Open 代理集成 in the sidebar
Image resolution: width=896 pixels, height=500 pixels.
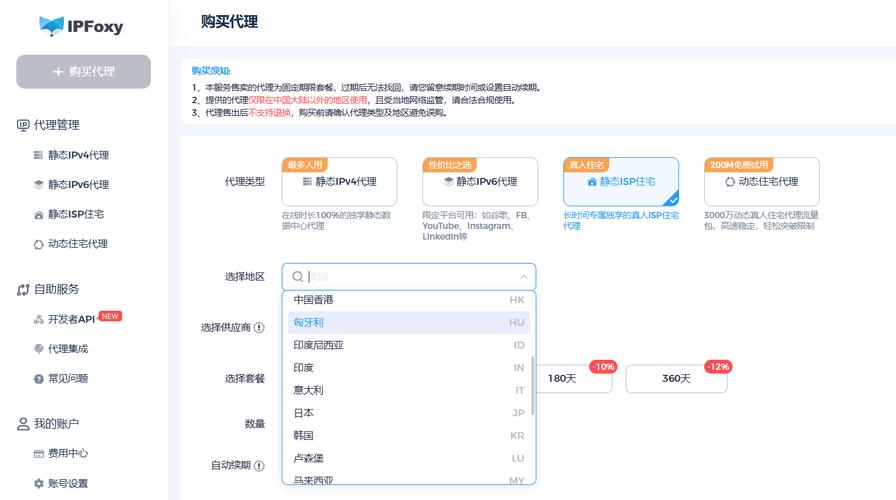click(68, 349)
